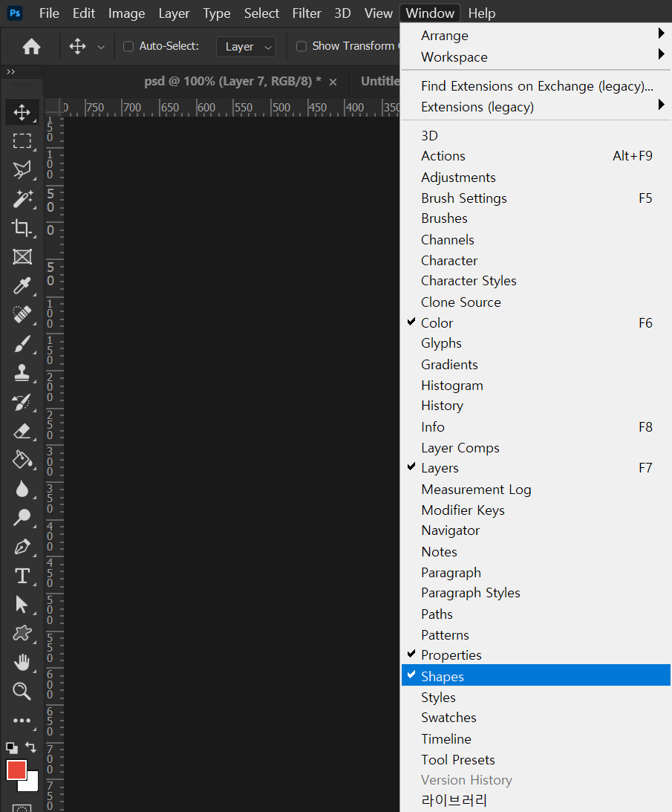Viewport: 672px width, 812px height.
Task: Show the Navigator panel
Action: pos(536,530)
